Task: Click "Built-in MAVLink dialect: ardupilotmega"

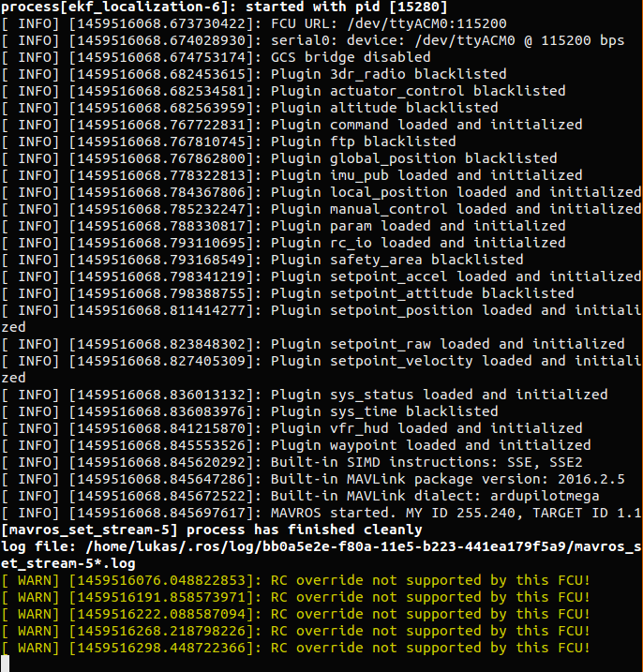Action: pyautogui.click(x=435, y=496)
